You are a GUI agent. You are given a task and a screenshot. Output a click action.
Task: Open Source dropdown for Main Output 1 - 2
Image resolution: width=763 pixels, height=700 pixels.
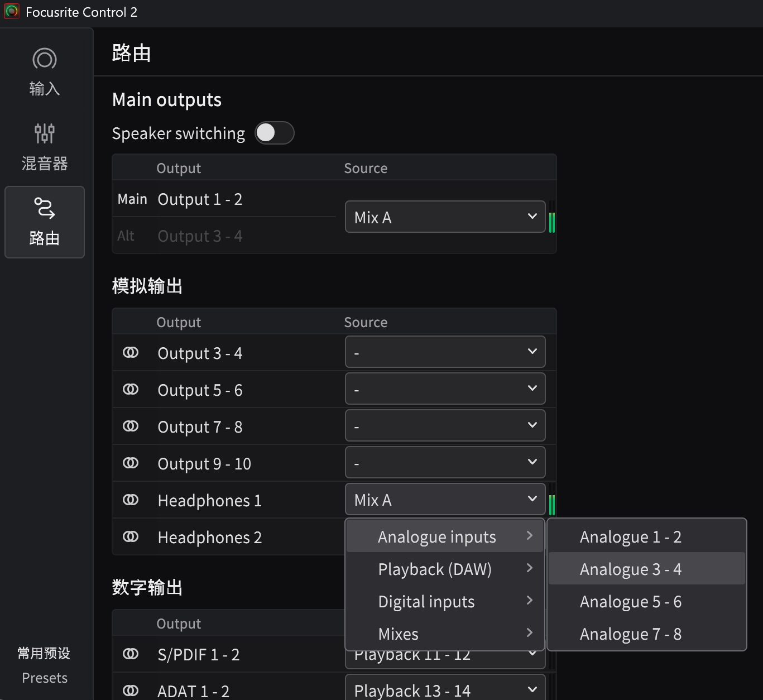[x=445, y=217]
